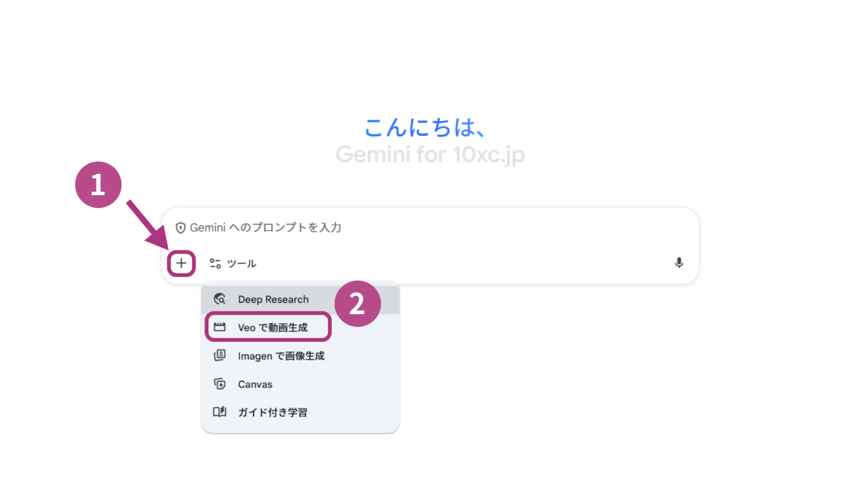
Task: Click the shield icon in the prompt bar
Action: pos(180,227)
